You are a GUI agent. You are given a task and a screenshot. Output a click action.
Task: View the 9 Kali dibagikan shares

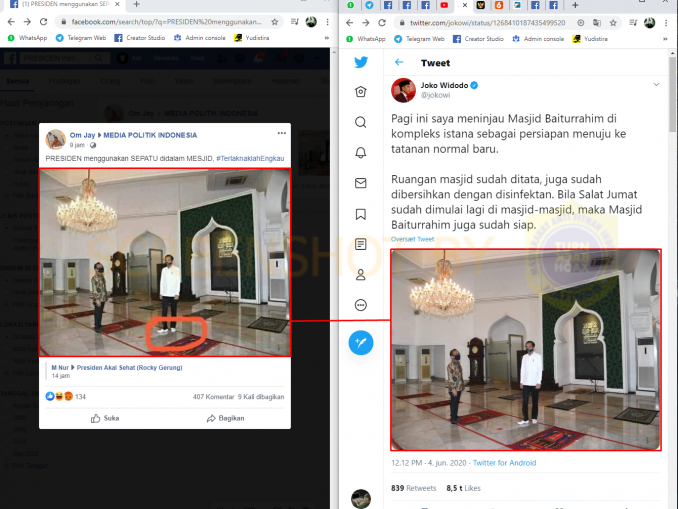(261, 397)
